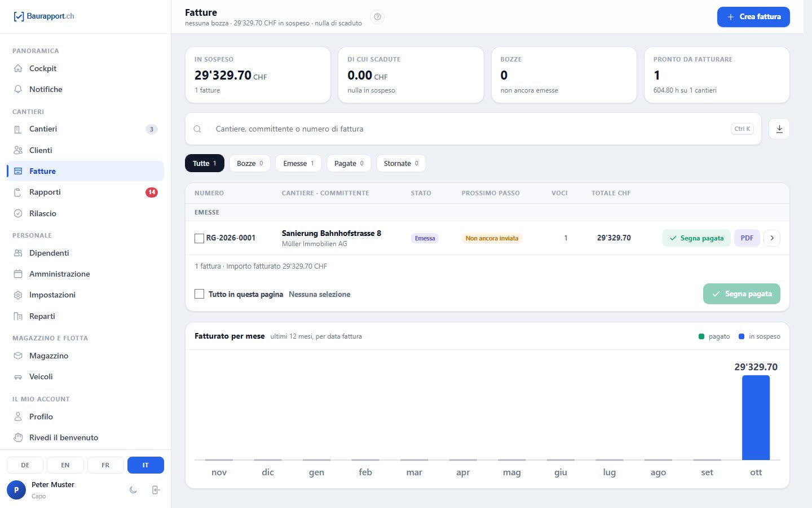This screenshot has width=812, height=508.
Task: Open Cockpit from the house icon
Action: 18,68
